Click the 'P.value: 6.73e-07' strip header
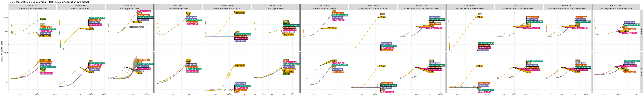This screenshot has width=644, height=99. [32, 5]
